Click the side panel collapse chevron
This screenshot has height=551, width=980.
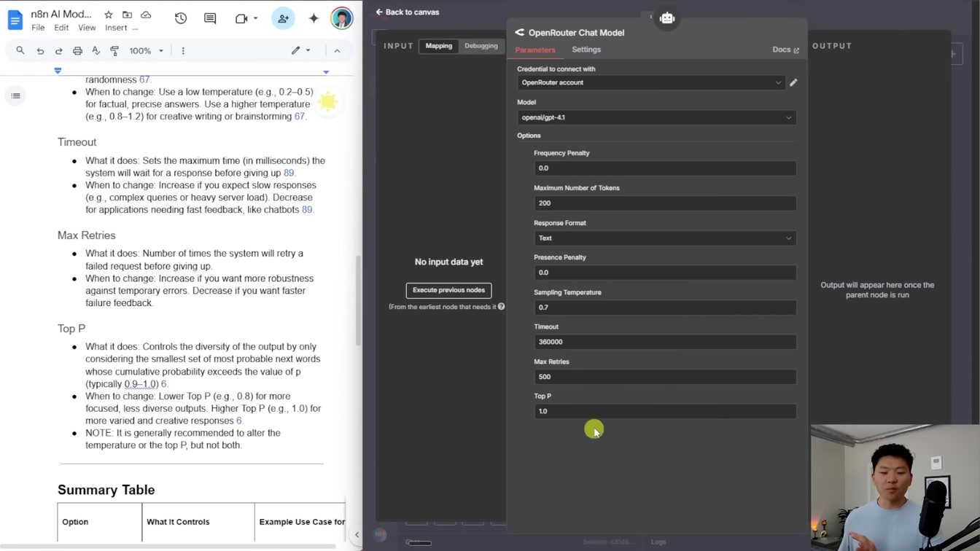357,535
